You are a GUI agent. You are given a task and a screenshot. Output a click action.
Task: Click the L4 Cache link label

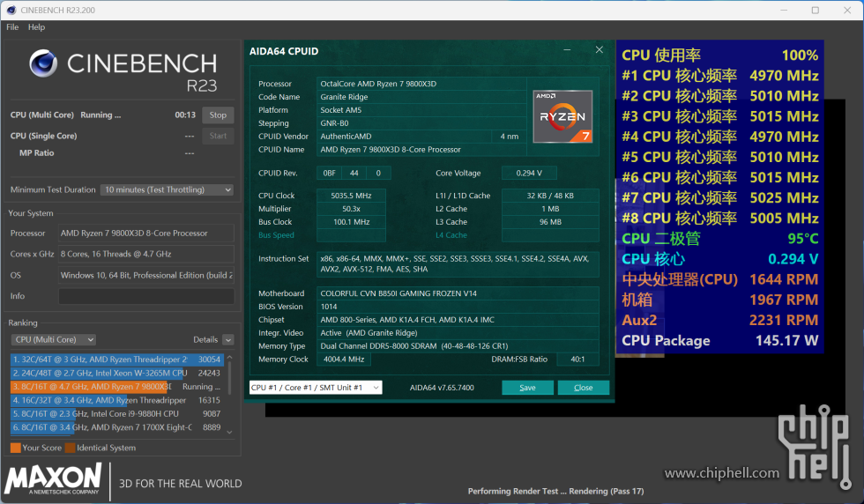pos(451,235)
